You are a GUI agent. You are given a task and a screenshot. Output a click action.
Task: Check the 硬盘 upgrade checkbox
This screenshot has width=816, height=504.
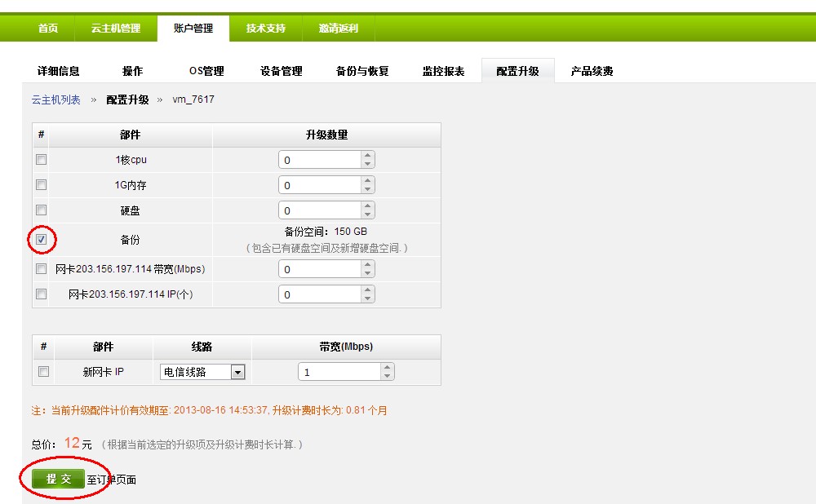(x=41, y=210)
